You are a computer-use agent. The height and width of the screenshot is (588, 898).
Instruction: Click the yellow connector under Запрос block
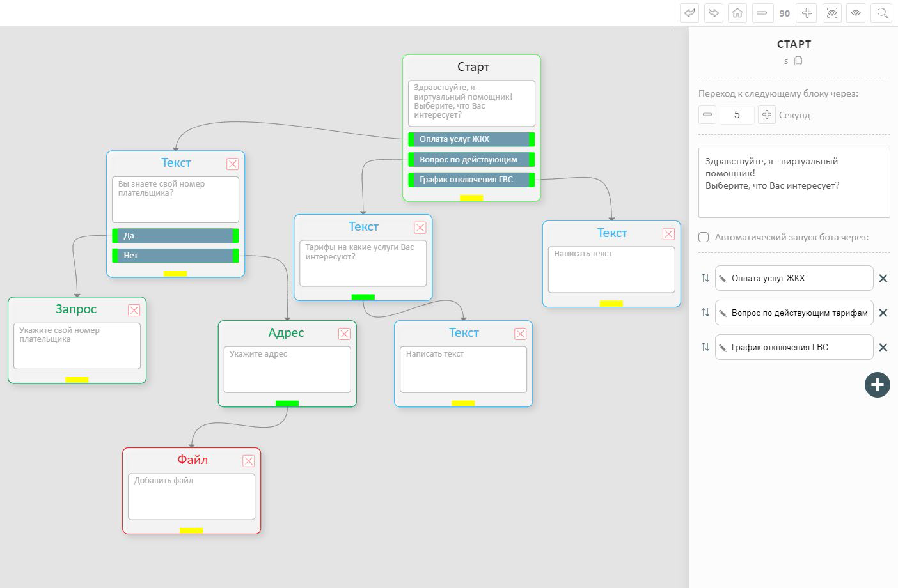(77, 380)
